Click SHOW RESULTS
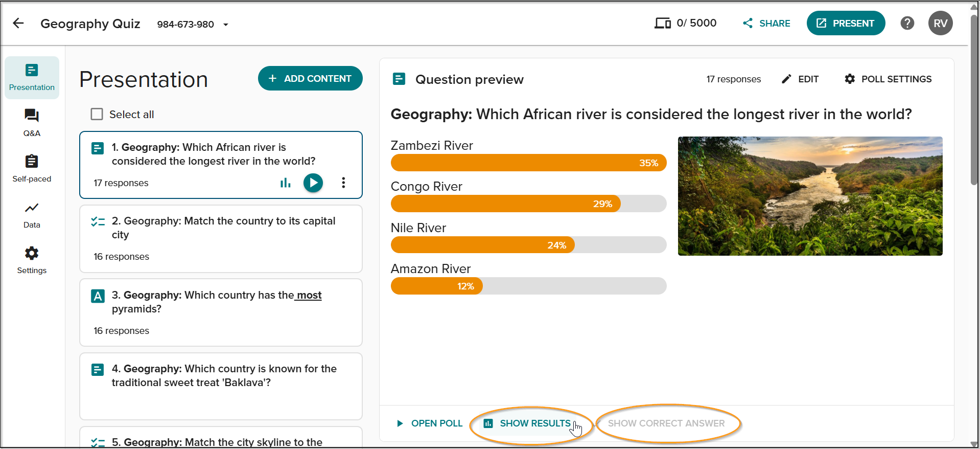This screenshot has height=449, width=980. 528,423
